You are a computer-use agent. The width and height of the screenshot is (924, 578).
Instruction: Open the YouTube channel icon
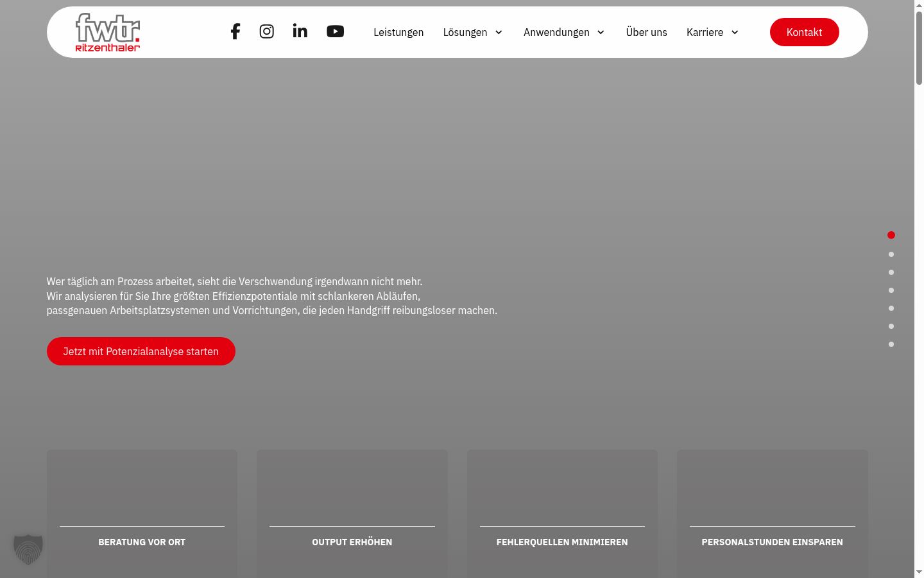[x=336, y=31]
